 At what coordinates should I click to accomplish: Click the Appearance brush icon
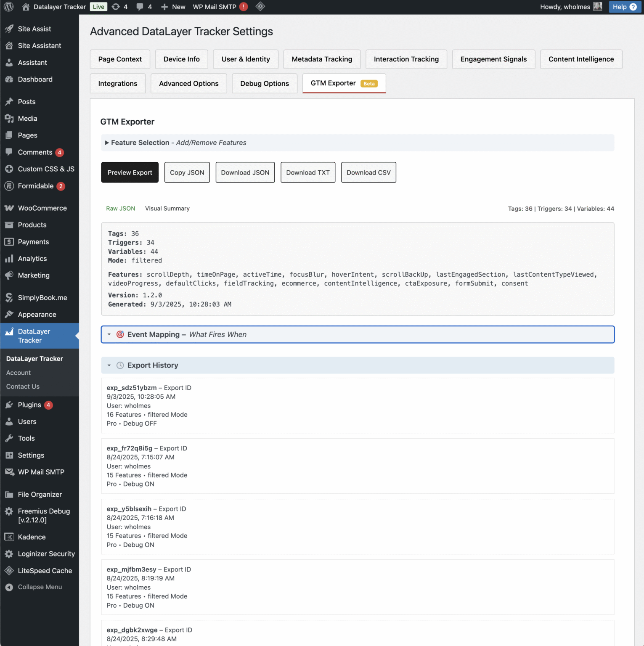[9, 314]
